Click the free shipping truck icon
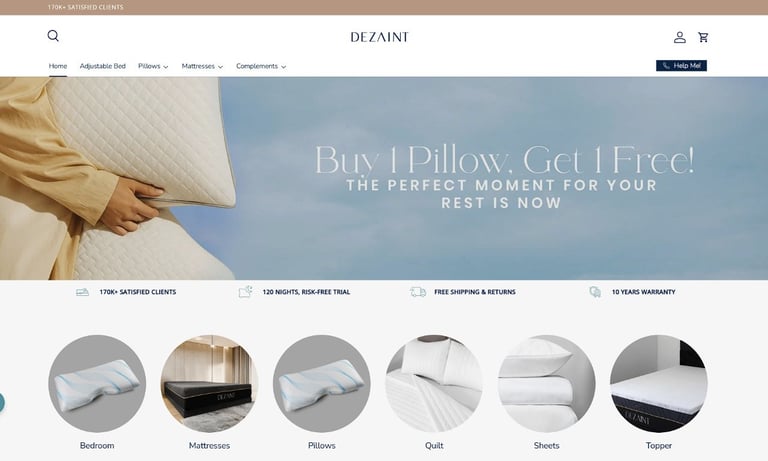This screenshot has height=461, width=768. pos(418,292)
